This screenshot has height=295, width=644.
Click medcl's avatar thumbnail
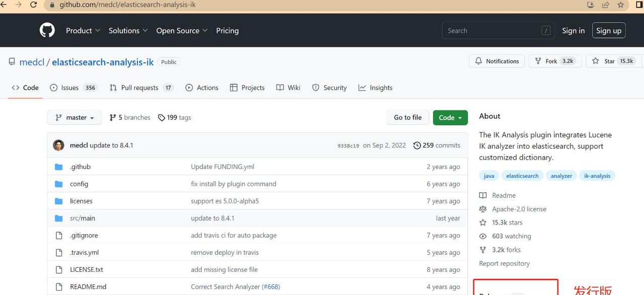tap(58, 145)
